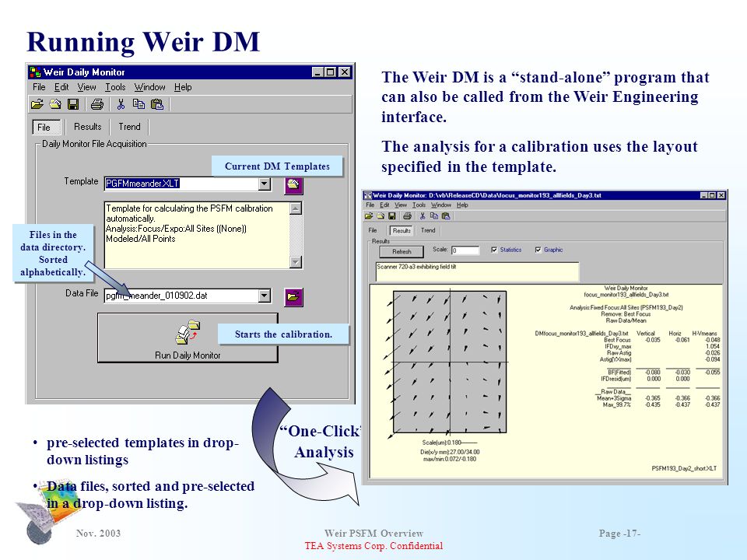Select the File tab in results window
The height and width of the screenshot is (560, 747).
373,230
